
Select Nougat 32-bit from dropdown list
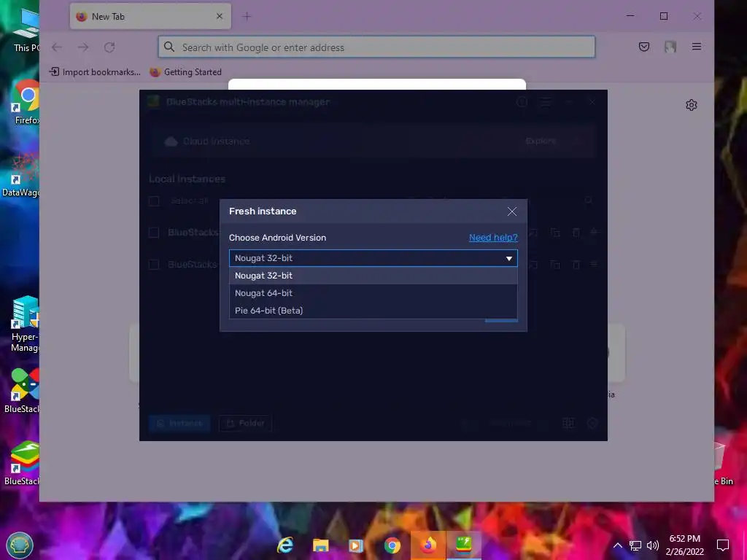point(373,276)
